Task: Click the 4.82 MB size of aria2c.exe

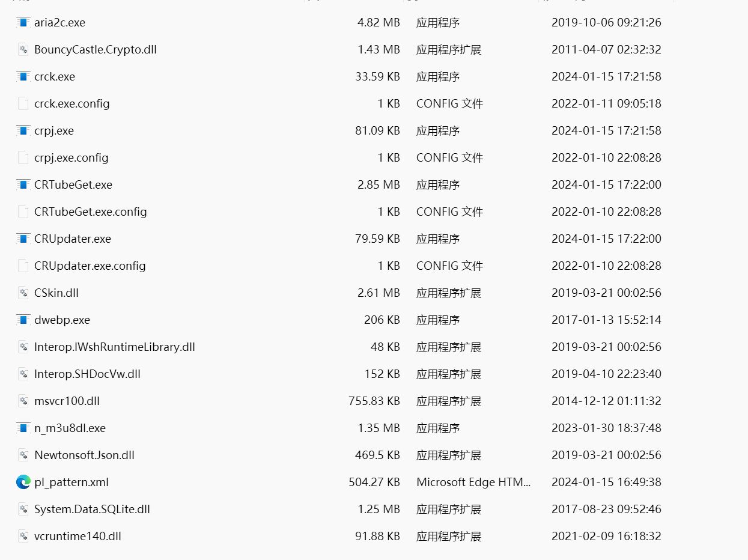Action: 379,23
